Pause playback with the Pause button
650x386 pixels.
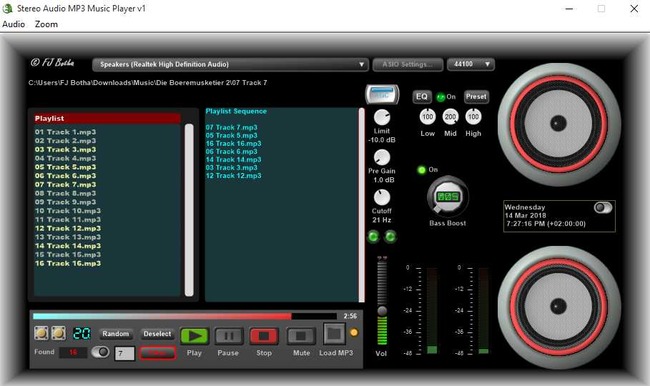pos(228,336)
